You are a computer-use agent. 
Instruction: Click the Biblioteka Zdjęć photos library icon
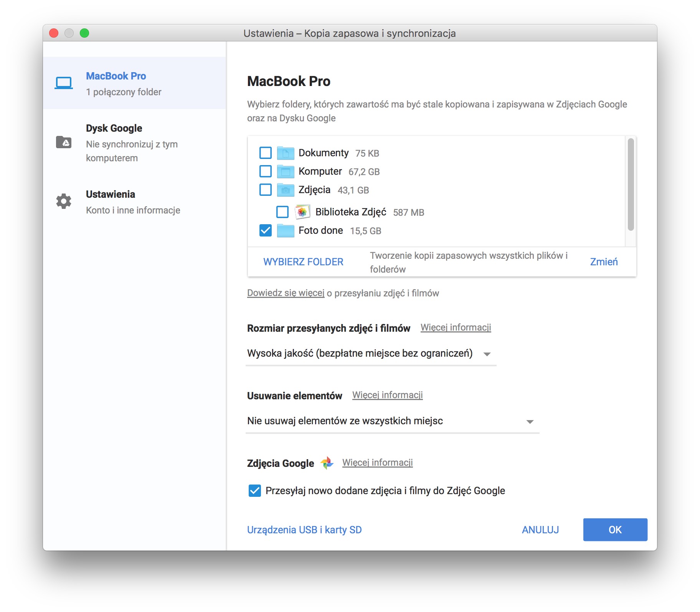302,212
